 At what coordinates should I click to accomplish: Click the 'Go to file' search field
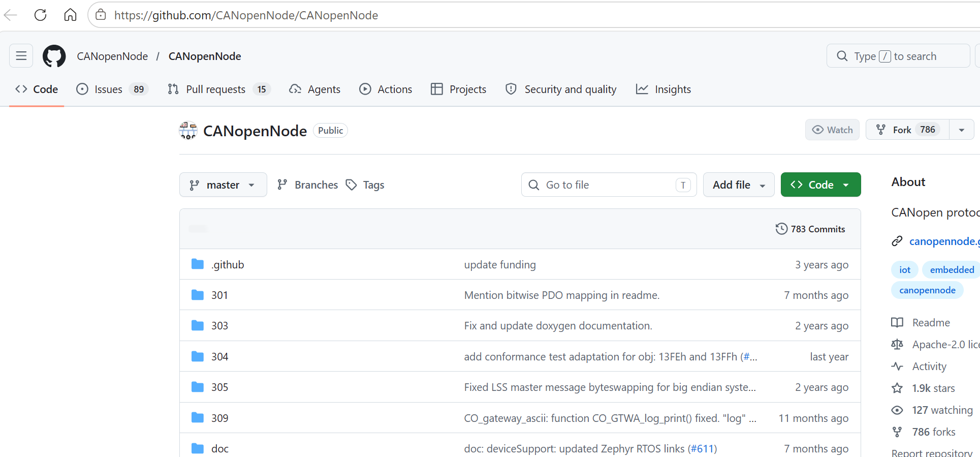pos(609,185)
